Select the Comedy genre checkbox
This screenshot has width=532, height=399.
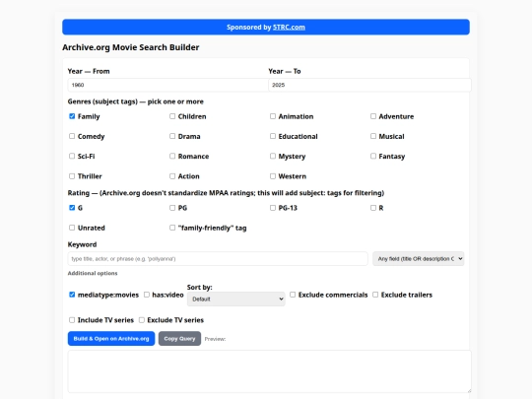(x=72, y=136)
